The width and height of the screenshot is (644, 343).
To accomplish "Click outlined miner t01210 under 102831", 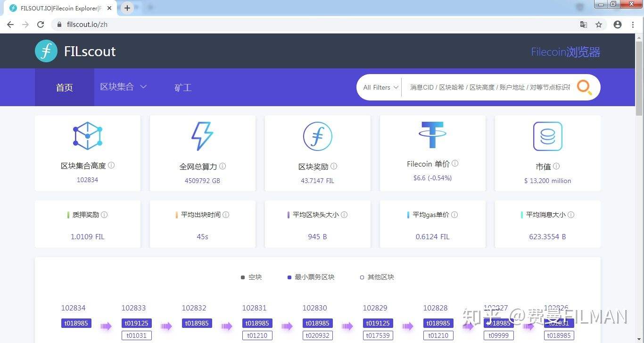I will tap(257, 335).
